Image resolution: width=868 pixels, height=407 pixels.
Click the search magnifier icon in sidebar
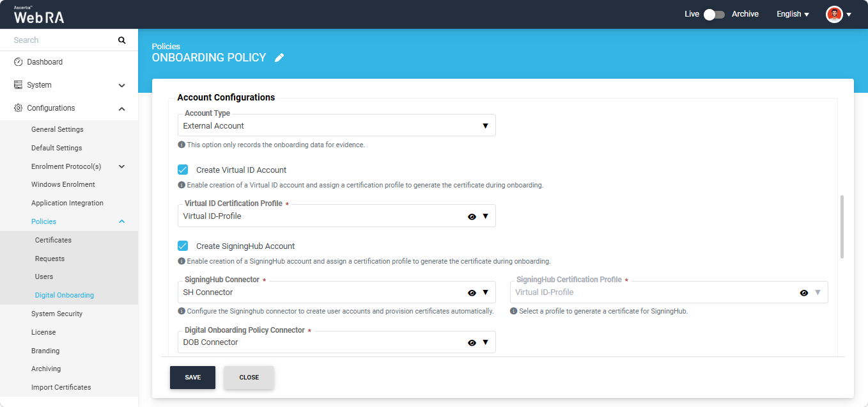122,40
